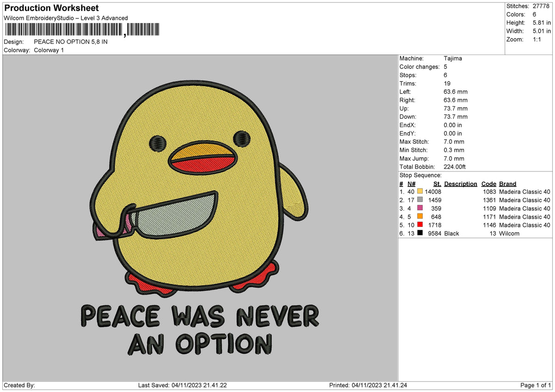Screen dimensions: 555x392
Task: Select the gray thread swatch, stop 2
Action: [x=420, y=200]
